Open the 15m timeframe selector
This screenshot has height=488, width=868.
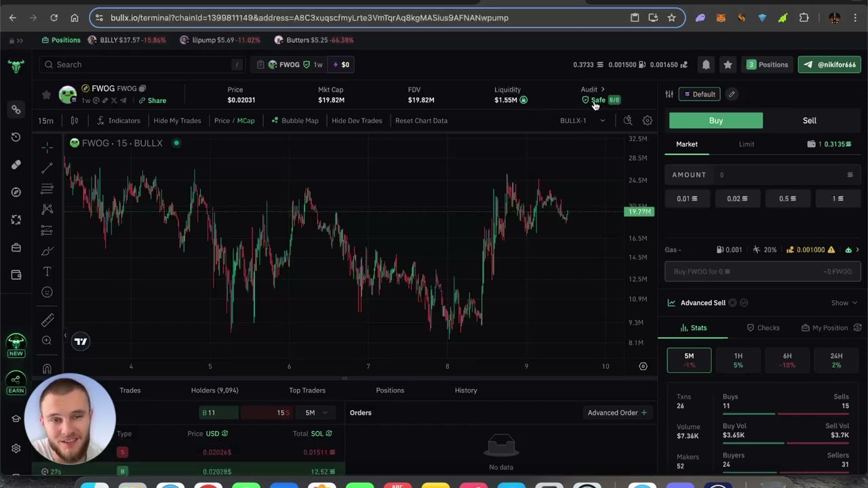tap(45, 121)
